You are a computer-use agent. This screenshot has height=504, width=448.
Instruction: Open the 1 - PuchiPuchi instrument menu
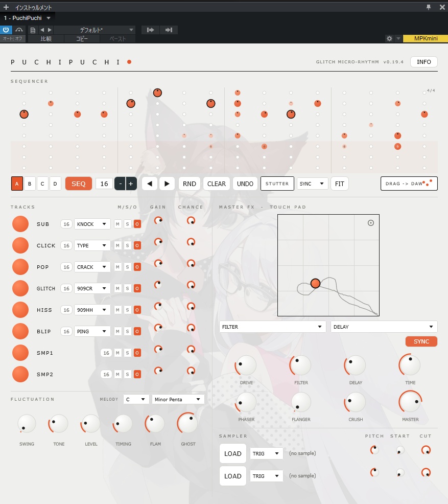coord(27,18)
